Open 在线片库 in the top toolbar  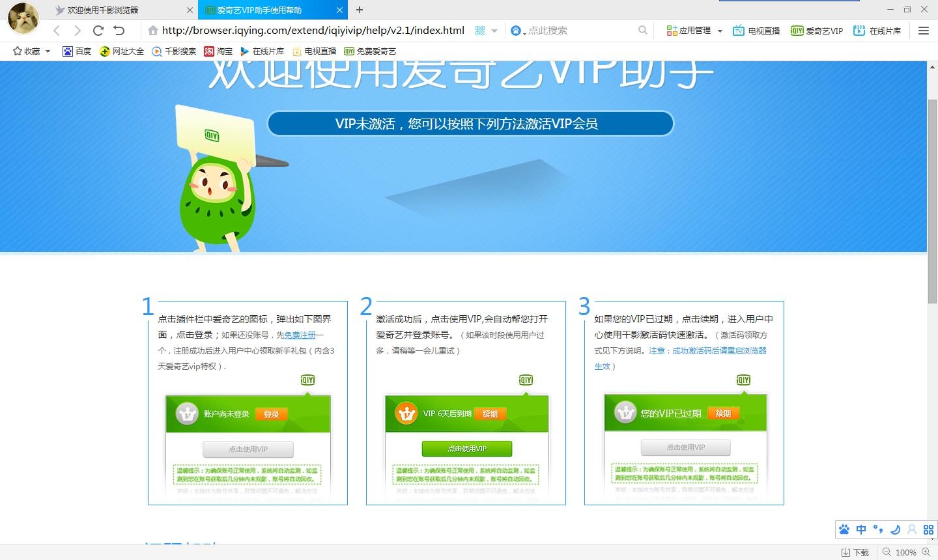pyautogui.click(x=877, y=31)
